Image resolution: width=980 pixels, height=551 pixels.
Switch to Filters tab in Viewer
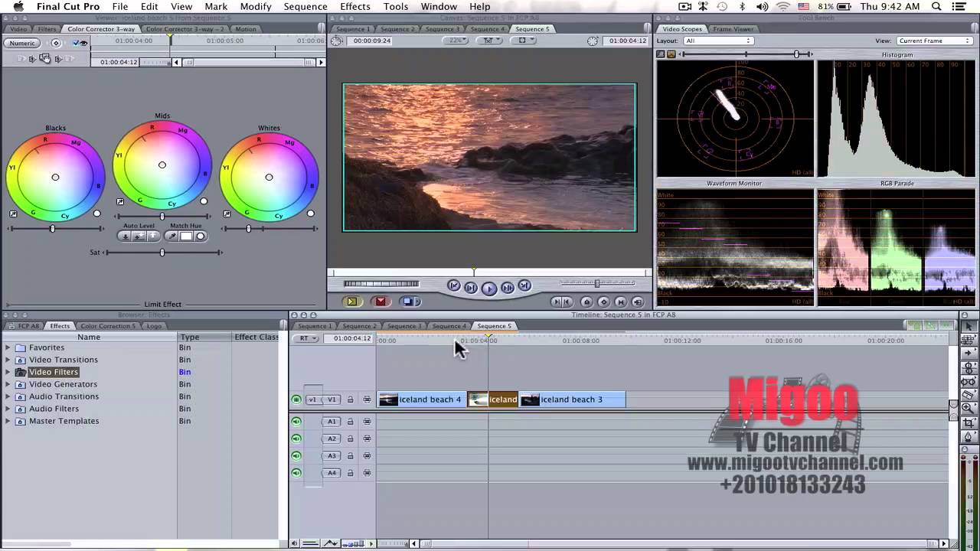tap(47, 29)
